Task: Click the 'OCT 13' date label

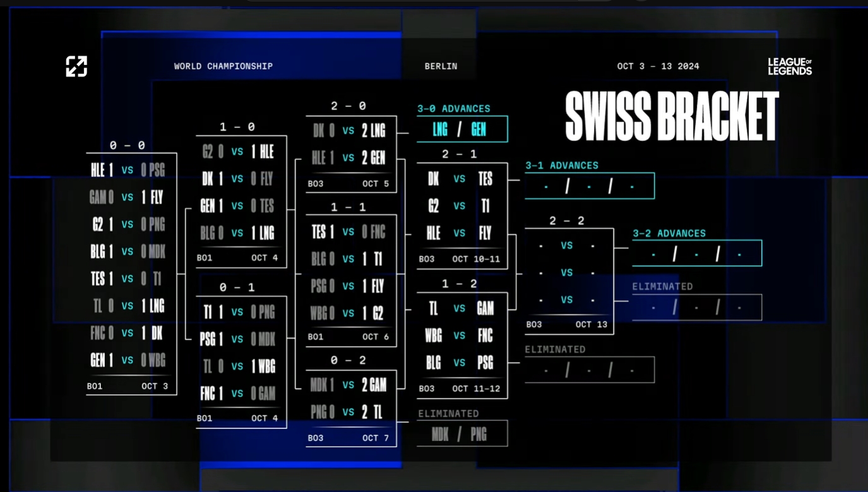Action: click(592, 324)
